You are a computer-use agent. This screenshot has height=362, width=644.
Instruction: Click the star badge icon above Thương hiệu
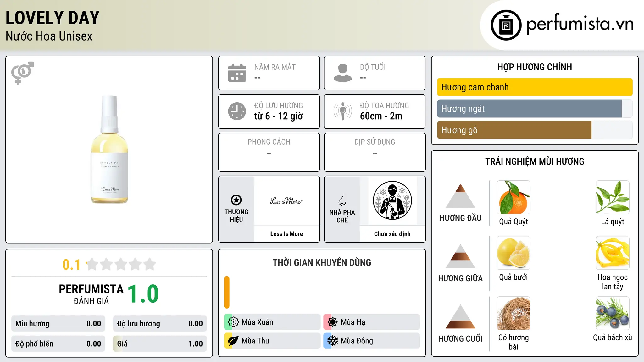coord(236,200)
